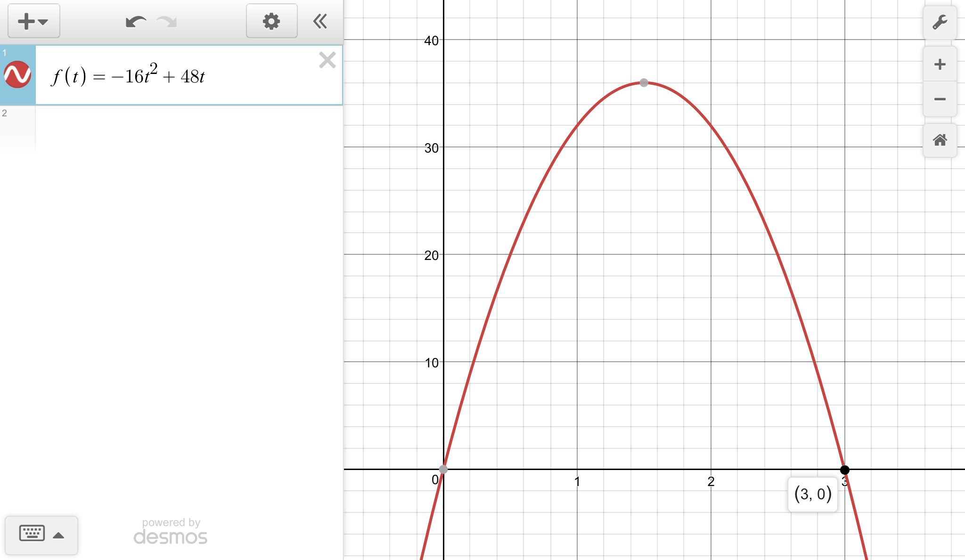Show the on-screen keyboard
This screenshot has width=965, height=560.
pyautogui.click(x=32, y=534)
